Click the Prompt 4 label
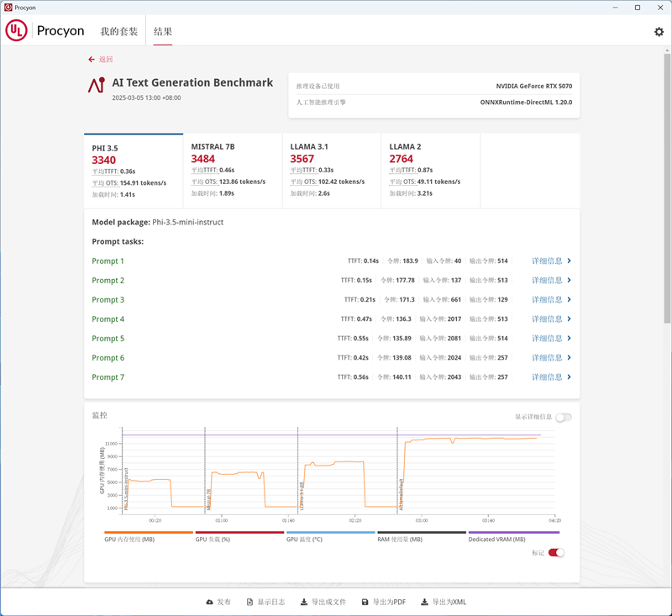 108,319
